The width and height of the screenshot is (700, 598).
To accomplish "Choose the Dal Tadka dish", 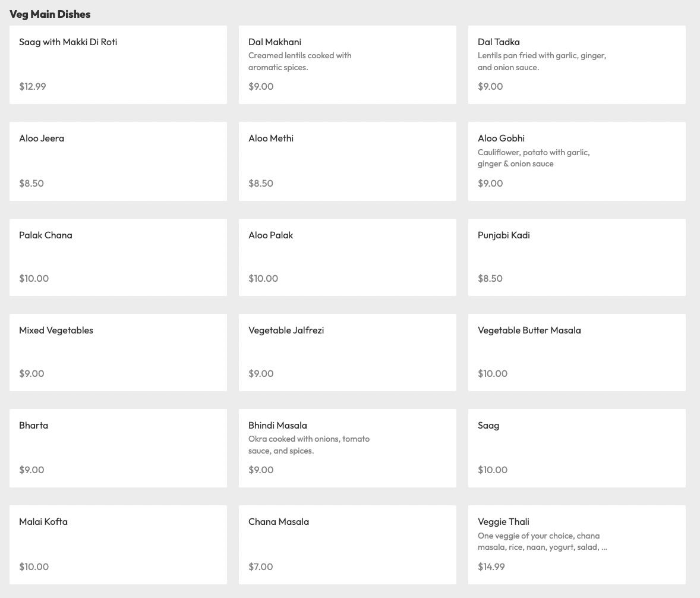I will pyautogui.click(x=576, y=64).
